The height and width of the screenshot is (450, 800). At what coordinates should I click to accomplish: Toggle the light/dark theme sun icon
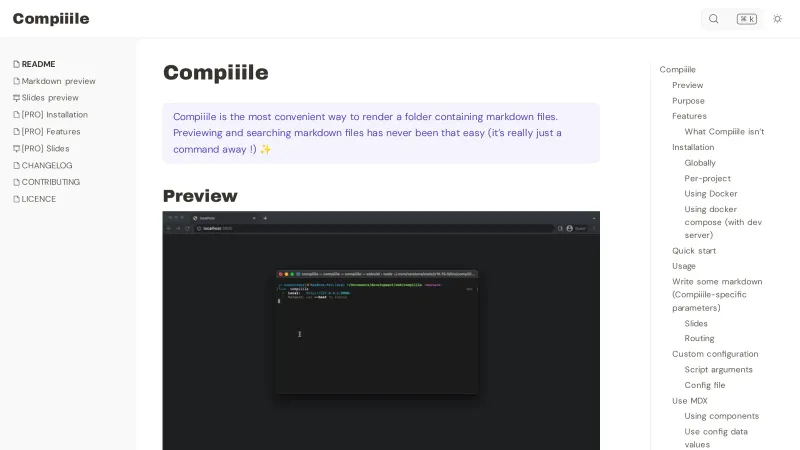tap(777, 19)
